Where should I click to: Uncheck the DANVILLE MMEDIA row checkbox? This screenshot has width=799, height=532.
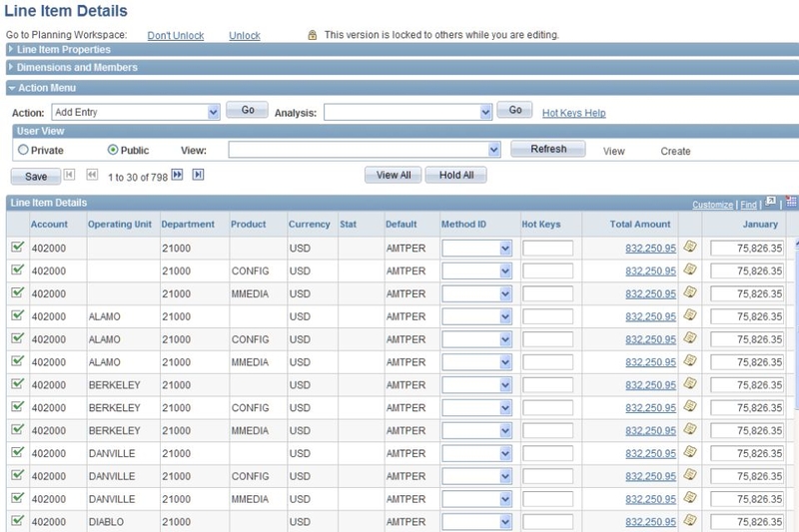pyautogui.click(x=17, y=498)
